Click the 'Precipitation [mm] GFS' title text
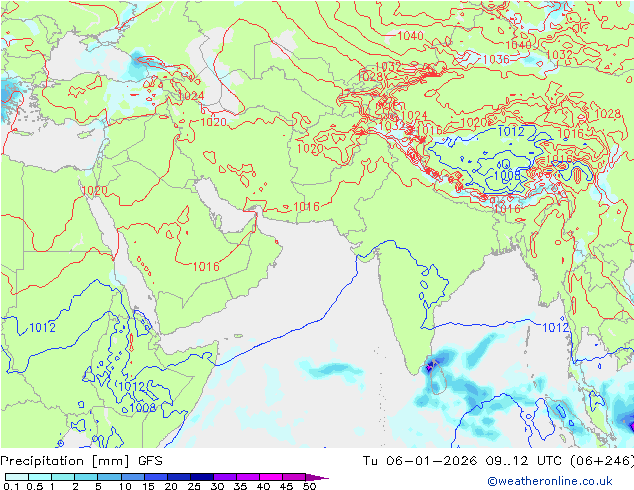634x490 pixels. [81, 461]
